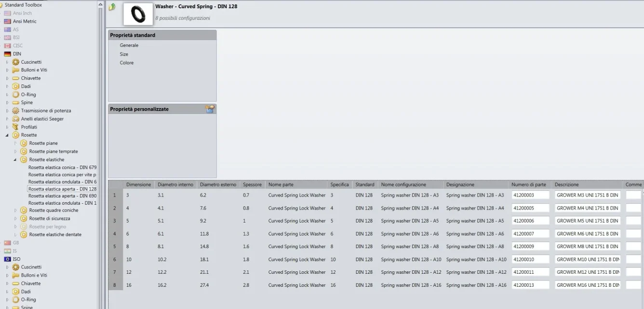Click description field GROWER M16 UNI 1751
This screenshot has height=309, width=644.
tap(588, 285)
